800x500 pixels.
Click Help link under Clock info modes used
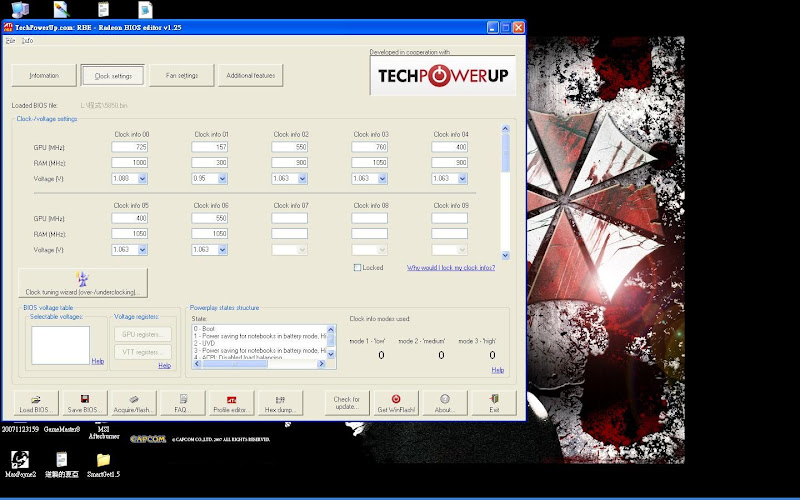click(498, 370)
